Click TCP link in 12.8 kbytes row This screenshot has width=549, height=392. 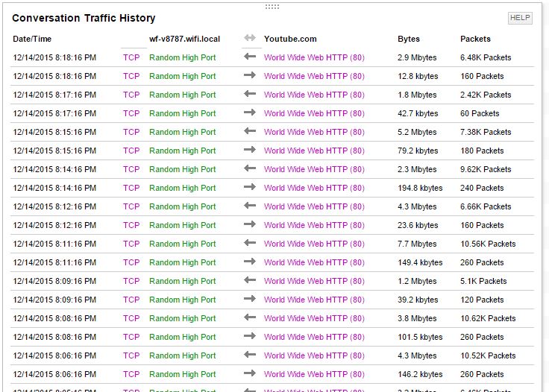point(131,76)
